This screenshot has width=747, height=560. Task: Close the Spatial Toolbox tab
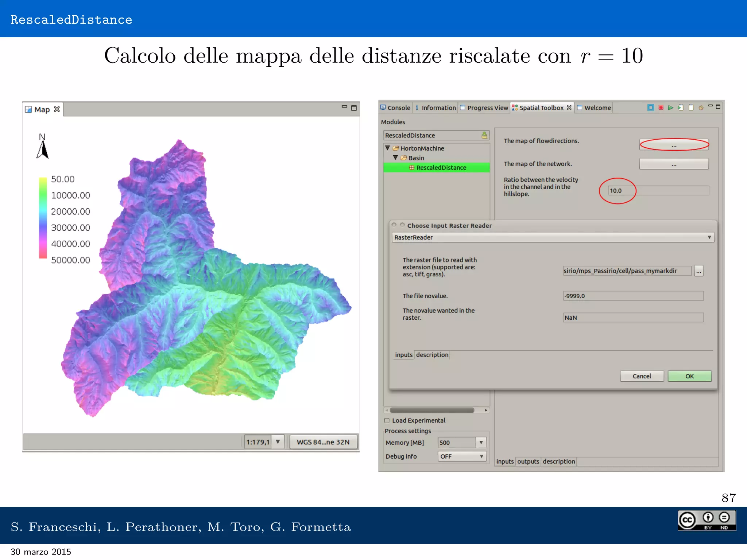pyautogui.click(x=569, y=108)
